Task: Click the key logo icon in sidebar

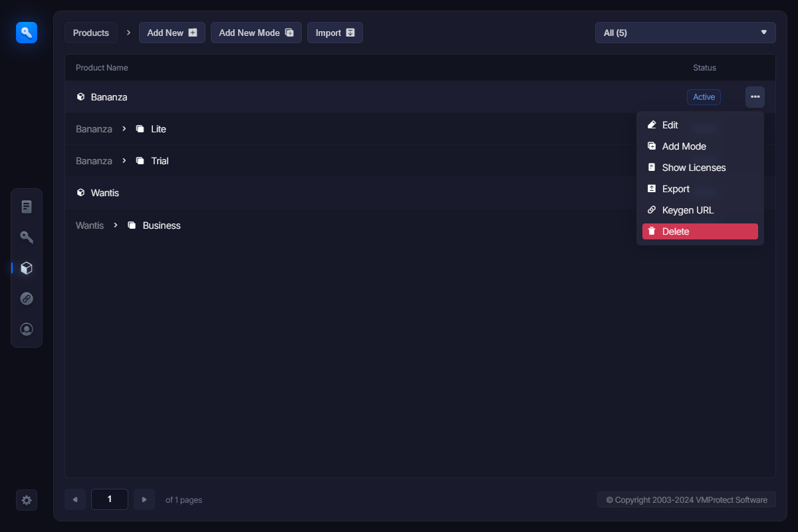Action: coord(27,33)
